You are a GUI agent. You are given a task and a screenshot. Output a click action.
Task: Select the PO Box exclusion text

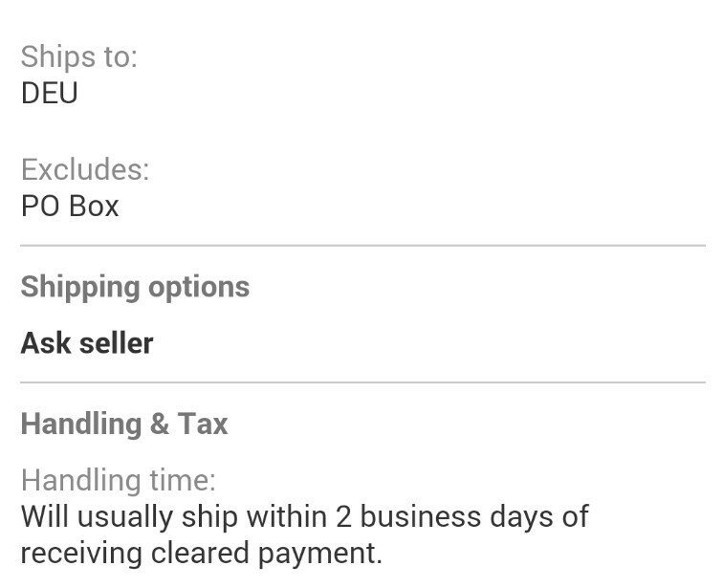(x=70, y=206)
